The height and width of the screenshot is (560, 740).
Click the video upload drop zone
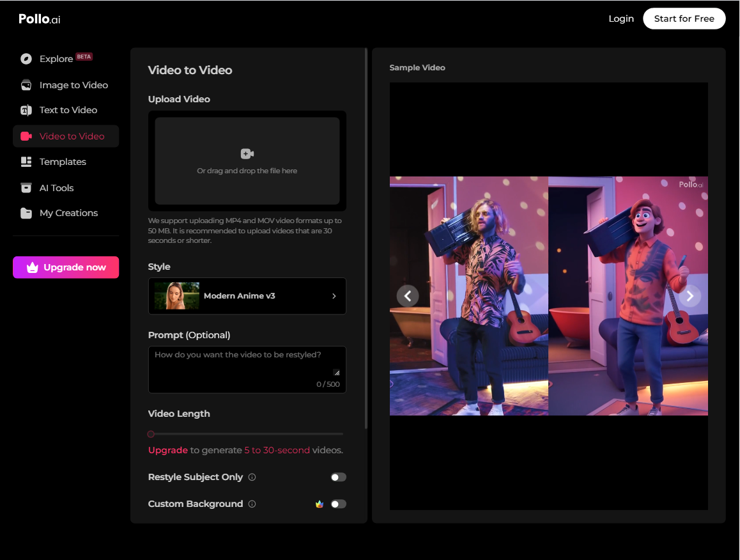pyautogui.click(x=247, y=161)
